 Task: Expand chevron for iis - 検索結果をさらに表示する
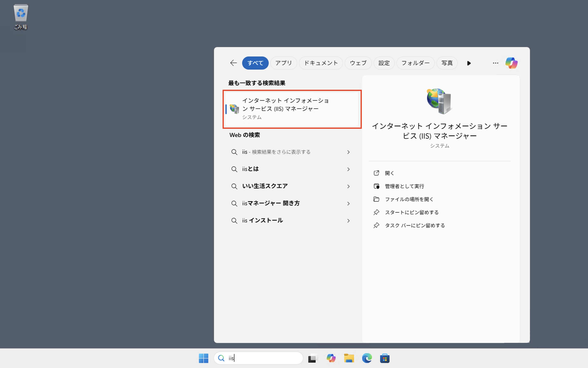[x=349, y=152]
